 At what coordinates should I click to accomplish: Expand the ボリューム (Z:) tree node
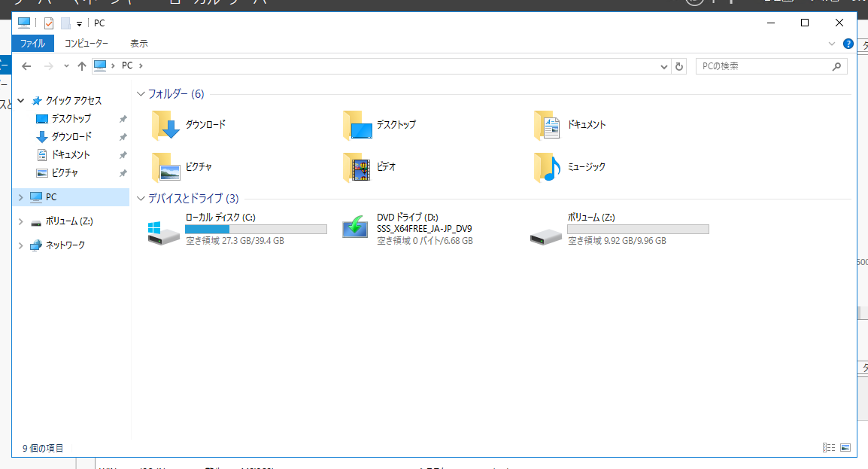pyautogui.click(x=21, y=221)
